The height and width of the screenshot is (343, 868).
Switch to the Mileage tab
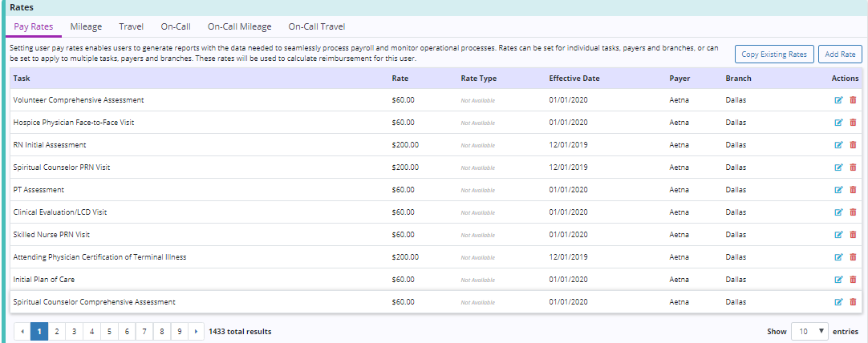pos(86,26)
